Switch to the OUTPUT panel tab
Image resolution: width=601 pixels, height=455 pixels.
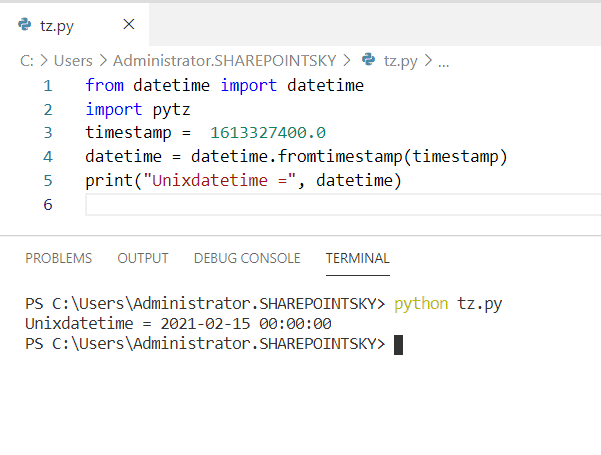(x=143, y=258)
